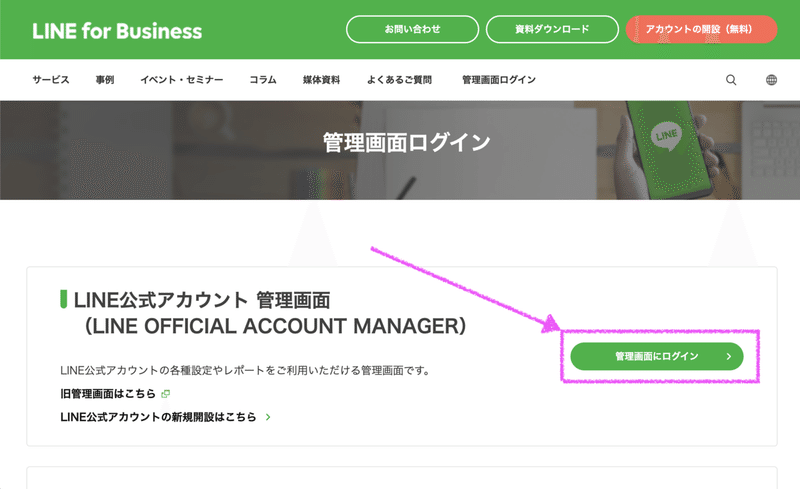Click the search magnifier icon
The width and height of the screenshot is (800, 489).
click(x=731, y=80)
